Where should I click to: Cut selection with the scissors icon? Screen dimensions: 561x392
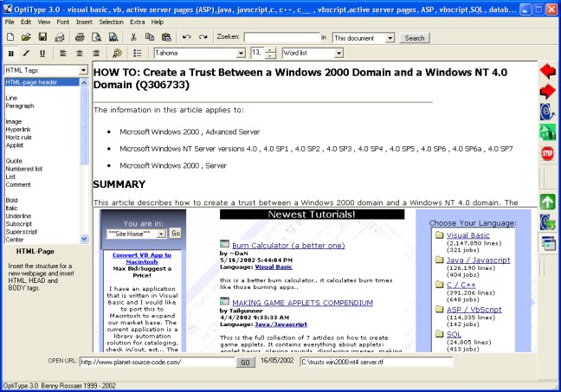pos(133,37)
